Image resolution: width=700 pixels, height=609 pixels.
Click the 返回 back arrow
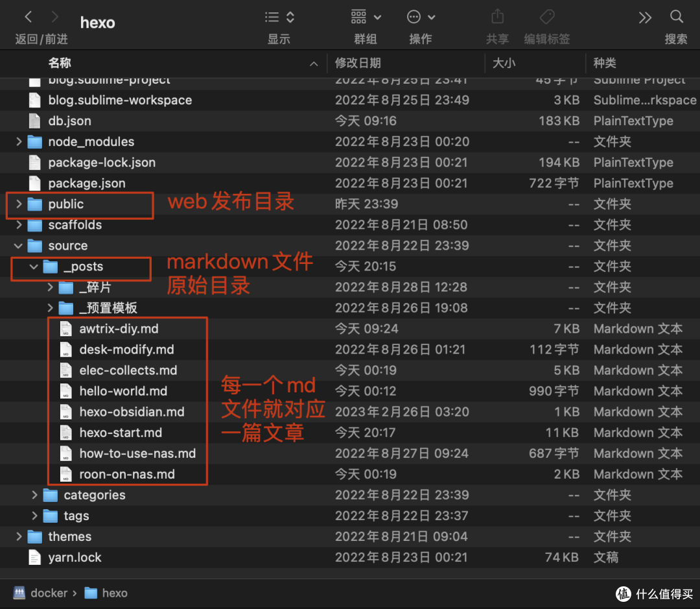28,16
